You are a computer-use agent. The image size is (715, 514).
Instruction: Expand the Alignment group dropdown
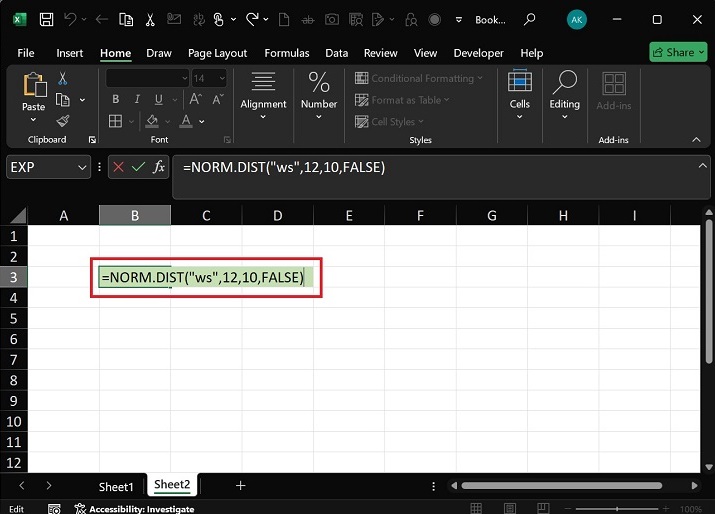[x=263, y=117]
